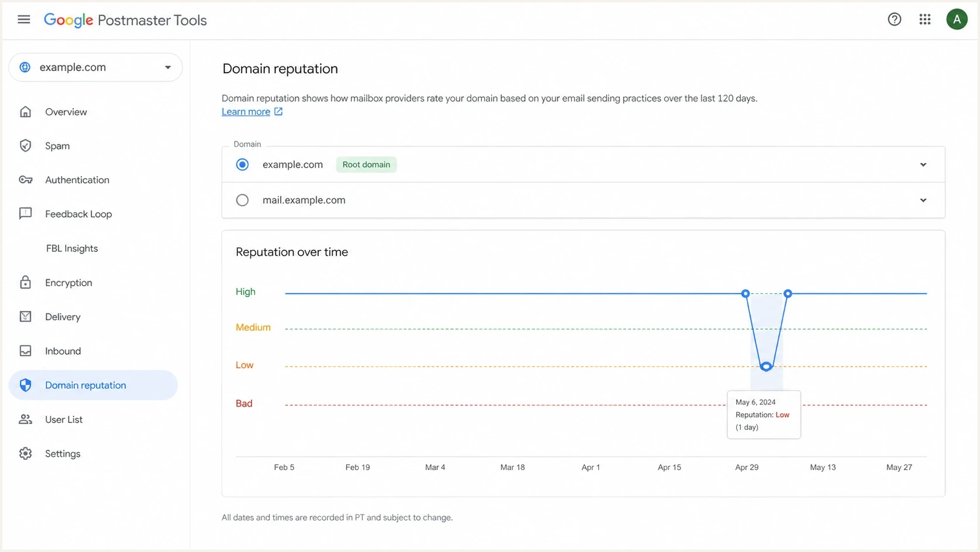Expand the example.com root domain row
Viewport: 980px width, 552px height.
923,165
